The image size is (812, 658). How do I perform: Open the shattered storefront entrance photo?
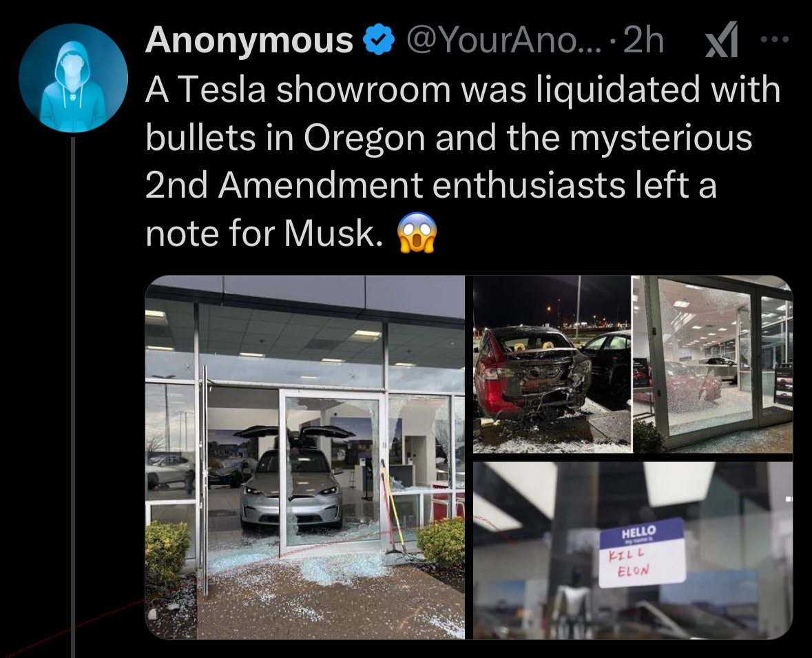305,457
